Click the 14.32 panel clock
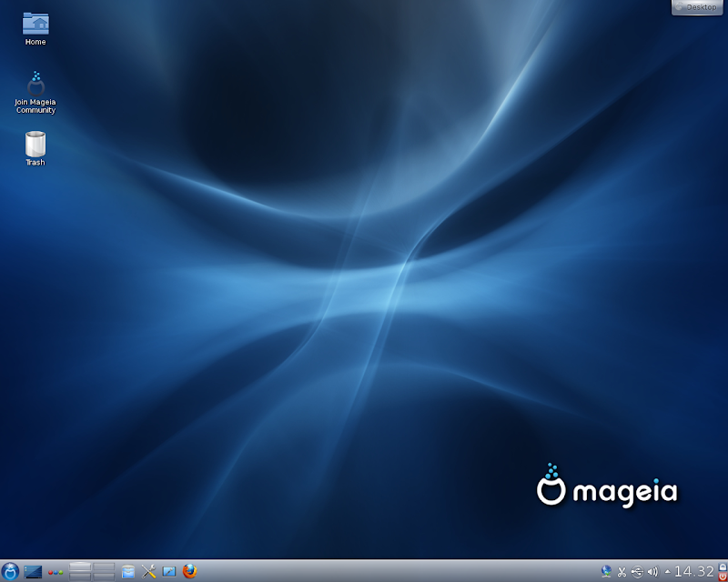Viewport: 728px width, 582px height. click(693, 571)
